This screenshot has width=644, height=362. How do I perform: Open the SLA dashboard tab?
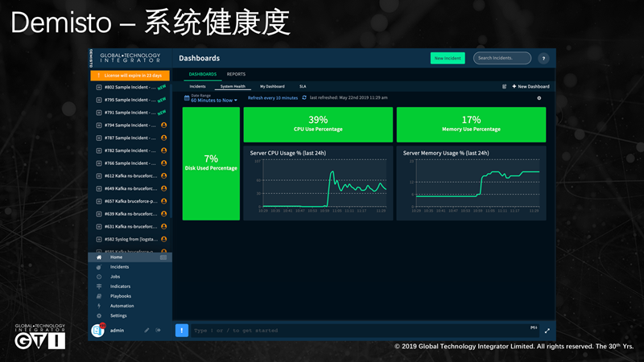point(303,87)
